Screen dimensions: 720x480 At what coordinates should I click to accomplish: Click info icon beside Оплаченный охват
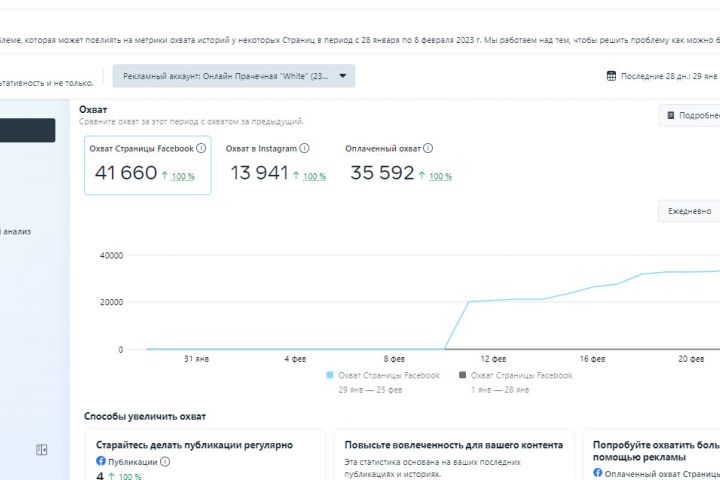point(429,148)
